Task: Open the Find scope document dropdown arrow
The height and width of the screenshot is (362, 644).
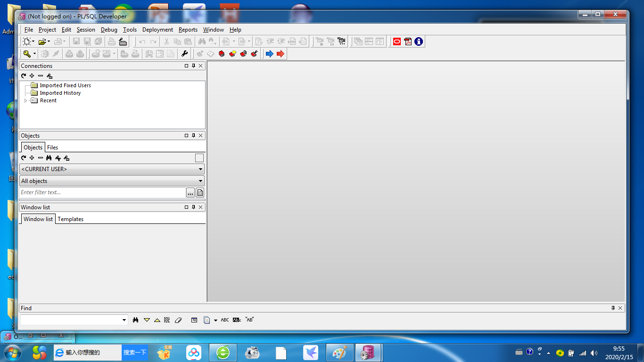Action: click(x=215, y=320)
